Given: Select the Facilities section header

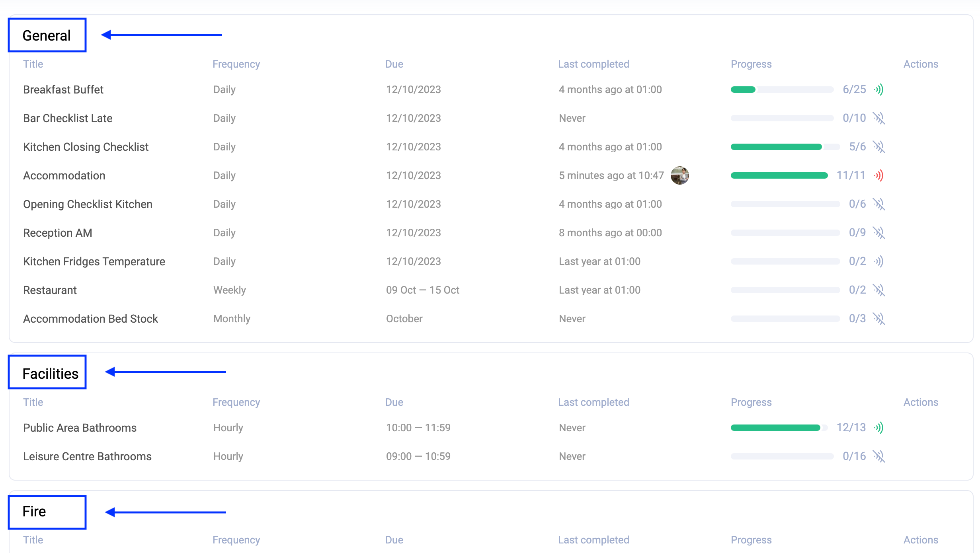Looking at the screenshot, I should [x=47, y=372].
